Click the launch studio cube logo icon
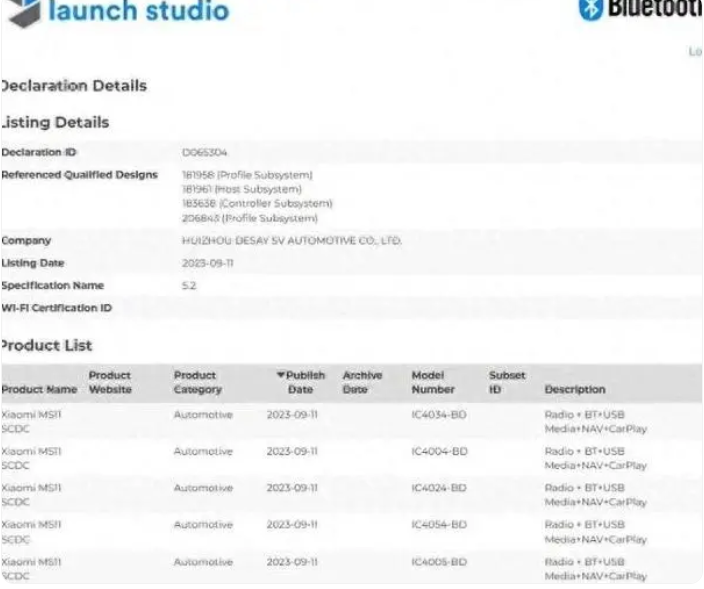 coord(25,12)
